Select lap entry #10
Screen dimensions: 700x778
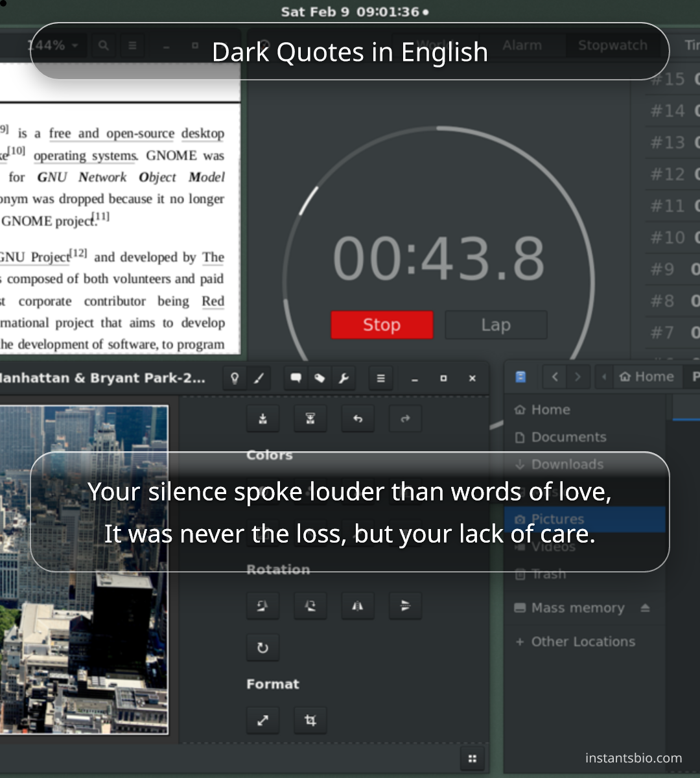tap(673, 238)
